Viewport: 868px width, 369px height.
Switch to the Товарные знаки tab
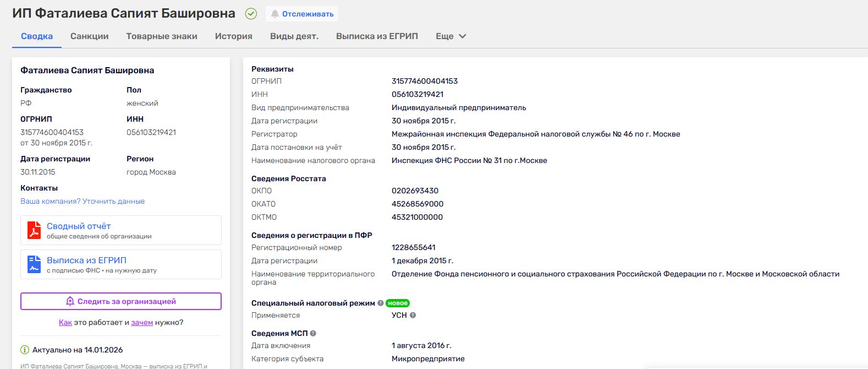tap(162, 36)
